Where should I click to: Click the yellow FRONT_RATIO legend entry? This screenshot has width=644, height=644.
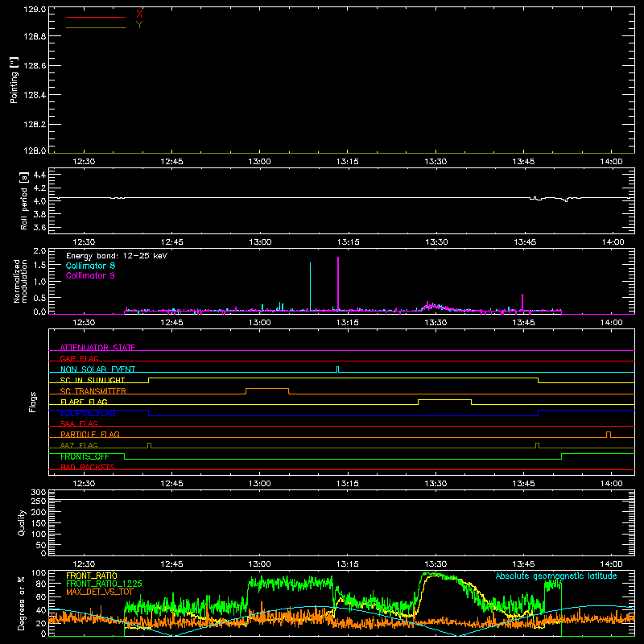pyautogui.click(x=92, y=576)
